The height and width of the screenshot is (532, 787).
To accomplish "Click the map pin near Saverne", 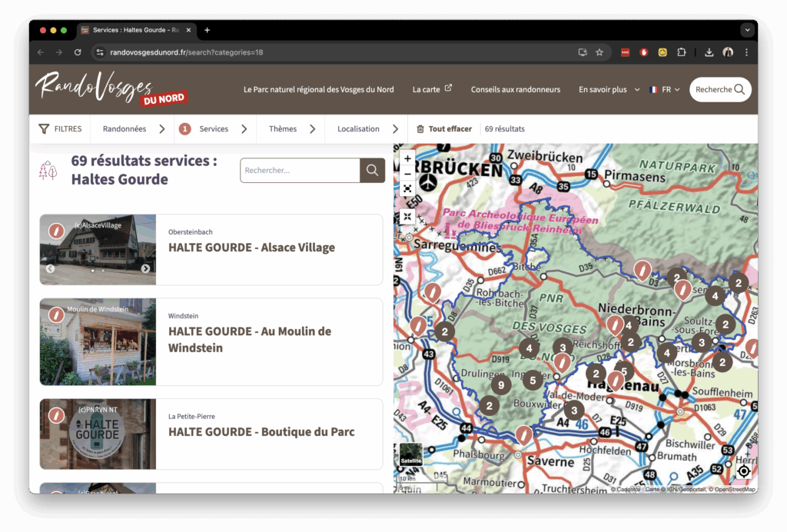I will click(524, 434).
